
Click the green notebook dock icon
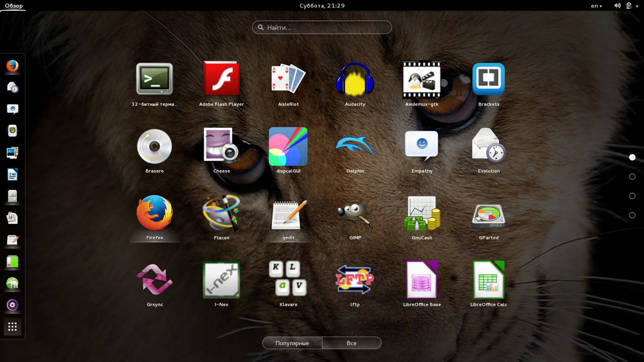click(12, 261)
